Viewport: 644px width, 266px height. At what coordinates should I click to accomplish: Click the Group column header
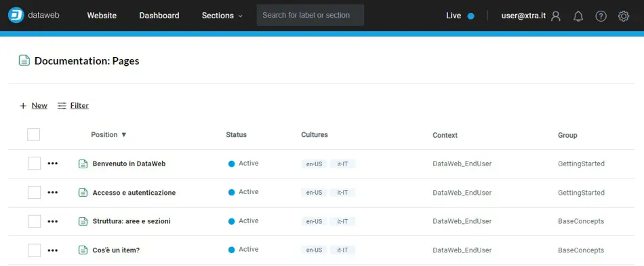point(567,135)
